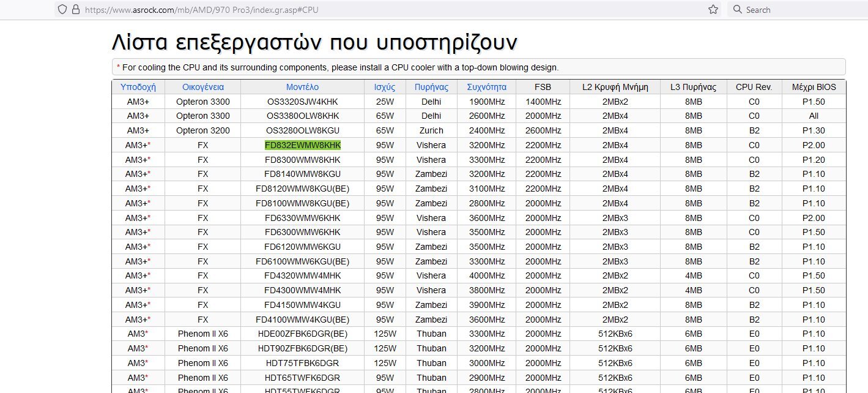
Task: Select model HDT90ZFBK6DGR(BE)
Action: (x=303, y=348)
